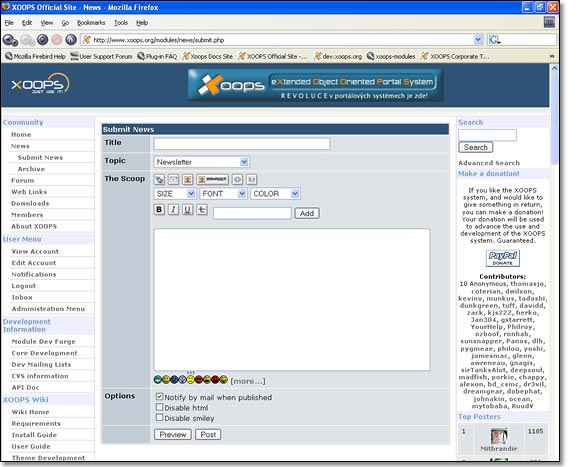Click the insert image icon in editor toolbar
580x467 pixels.
[188, 180]
